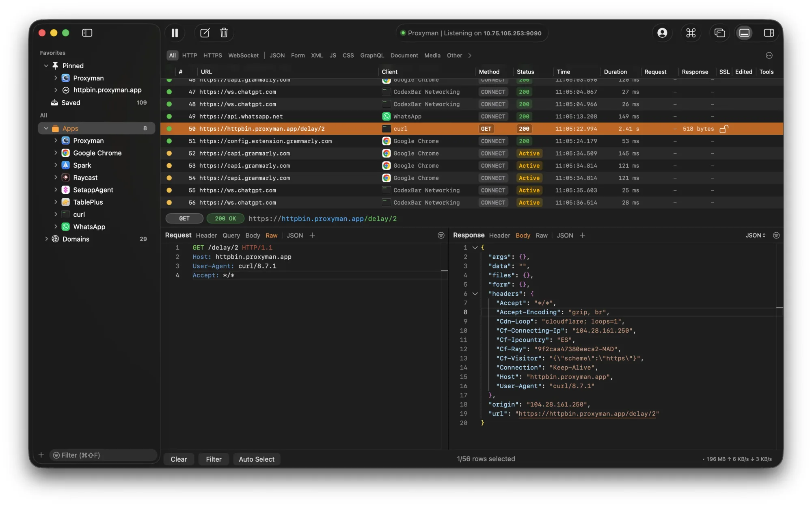This screenshot has width=812, height=506.
Task: Show more filter types chevron
Action: (x=470, y=56)
